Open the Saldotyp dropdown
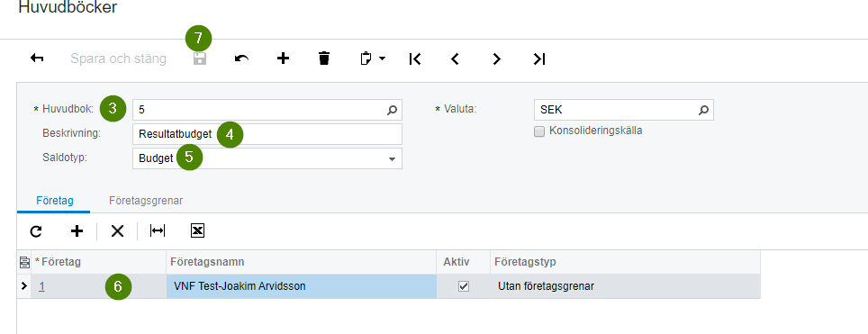This screenshot has height=334, width=868. [x=392, y=158]
